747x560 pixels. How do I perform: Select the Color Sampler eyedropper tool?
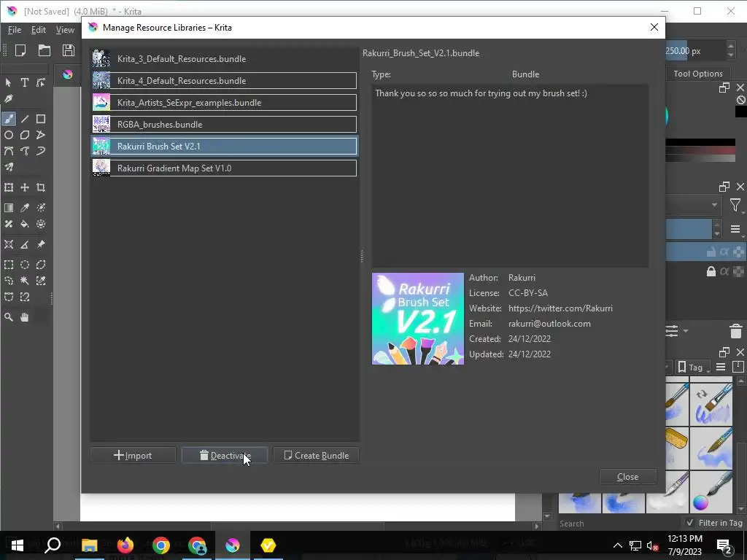24,208
